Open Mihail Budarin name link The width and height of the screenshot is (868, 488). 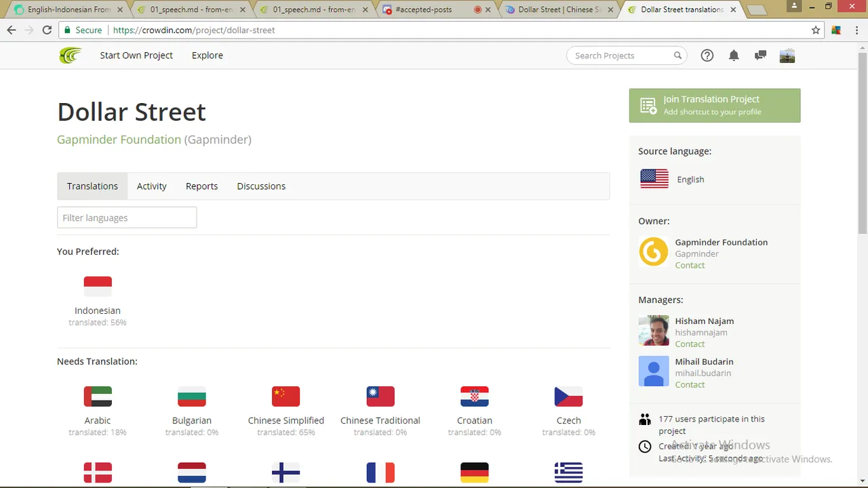pos(704,362)
